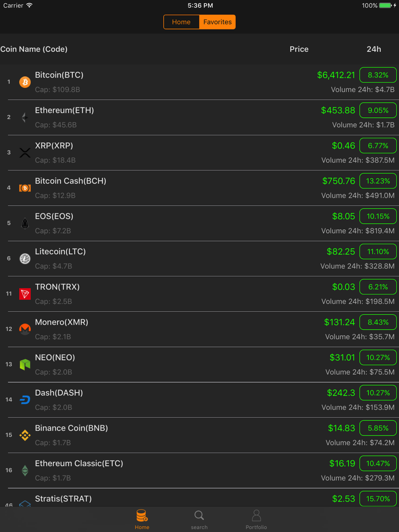Image resolution: width=399 pixels, height=532 pixels.
Task: Open the search tab in bottom bar
Action: pyautogui.click(x=199, y=520)
